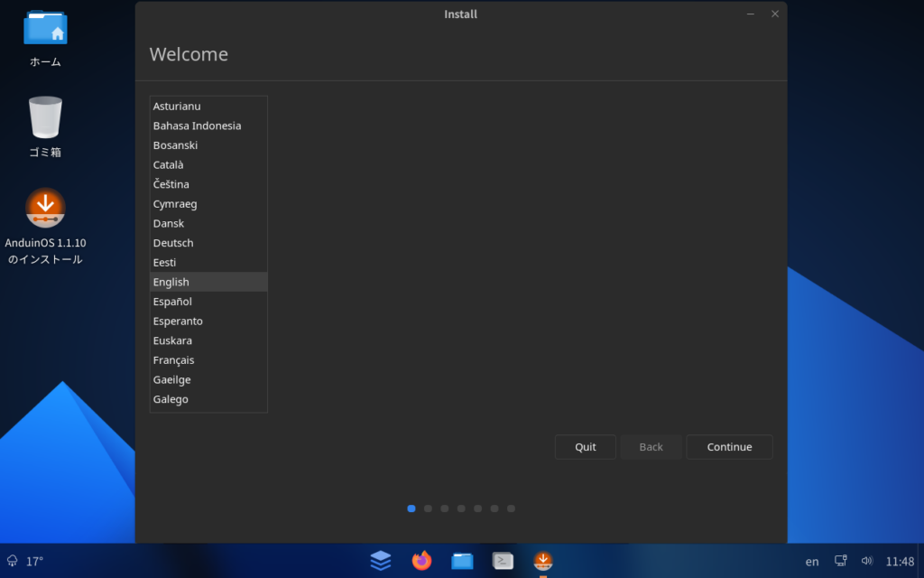The height and width of the screenshot is (578, 924).
Task: Pick Bahasa Indonesia from the languages
Action: coord(197,126)
